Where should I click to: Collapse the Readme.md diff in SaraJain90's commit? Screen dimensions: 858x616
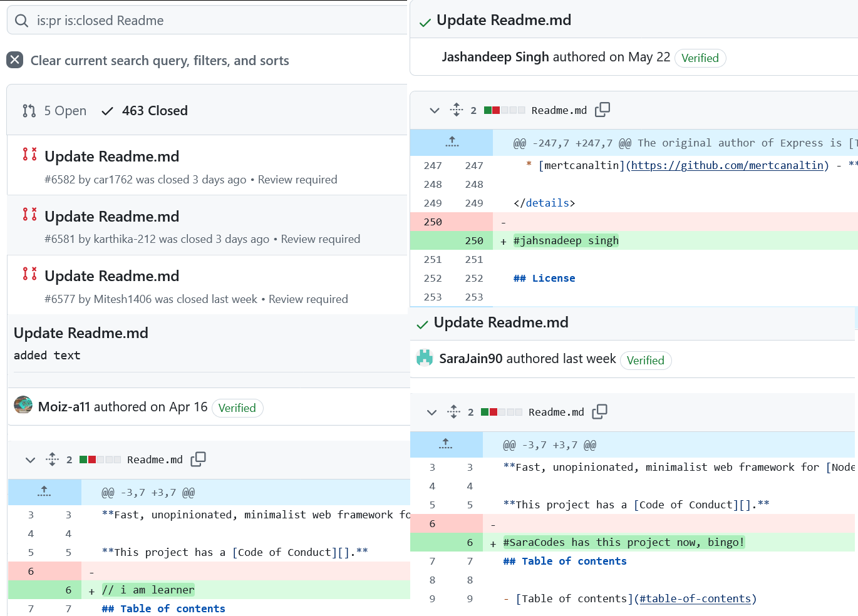coord(432,413)
